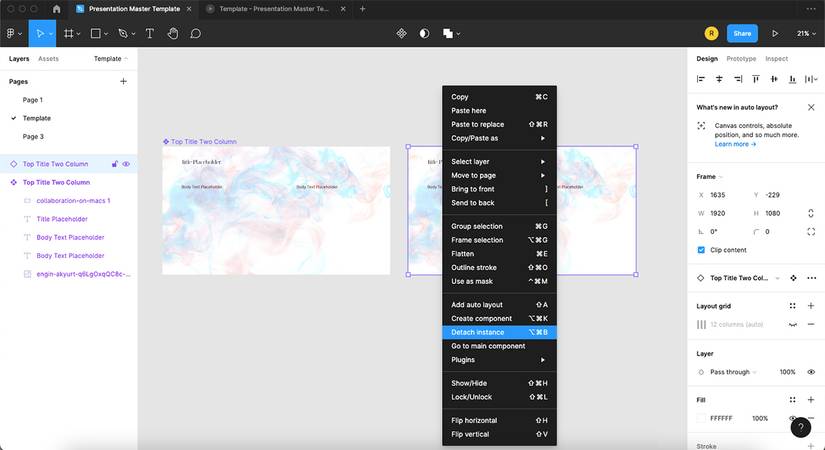Click the Share button

pyautogui.click(x=742, y=33)
